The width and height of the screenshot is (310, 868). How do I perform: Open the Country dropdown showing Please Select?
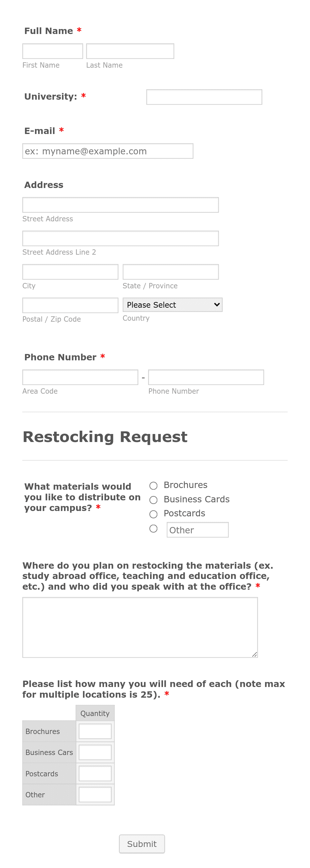point(172,305)
